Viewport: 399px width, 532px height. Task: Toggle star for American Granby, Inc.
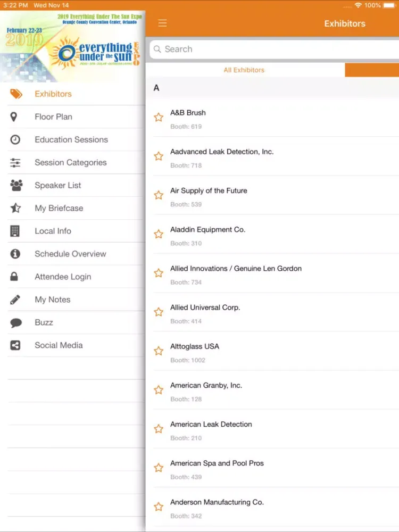pyautogui.click(x=159, y=390)
